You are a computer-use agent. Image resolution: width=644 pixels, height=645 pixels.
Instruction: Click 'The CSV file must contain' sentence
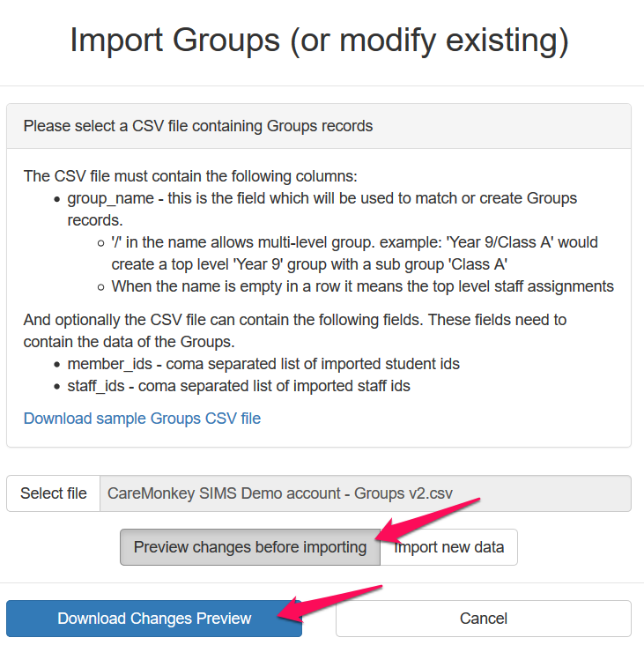point(190,176)
